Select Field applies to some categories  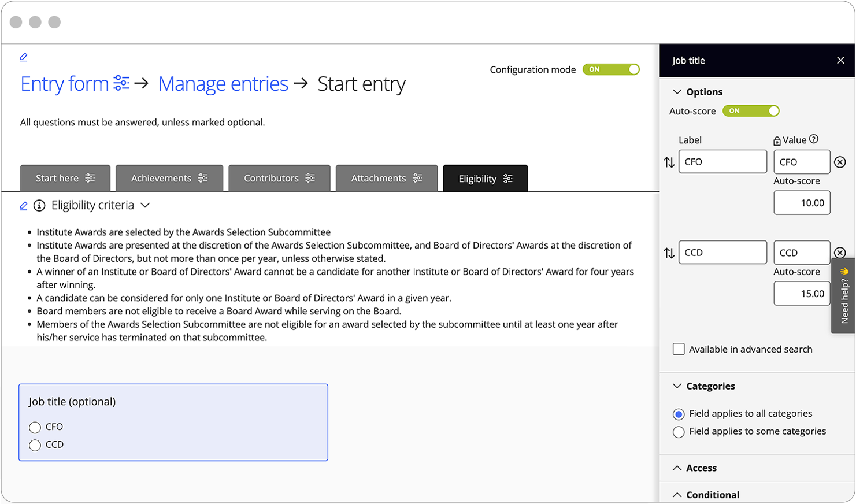point(679,432)
